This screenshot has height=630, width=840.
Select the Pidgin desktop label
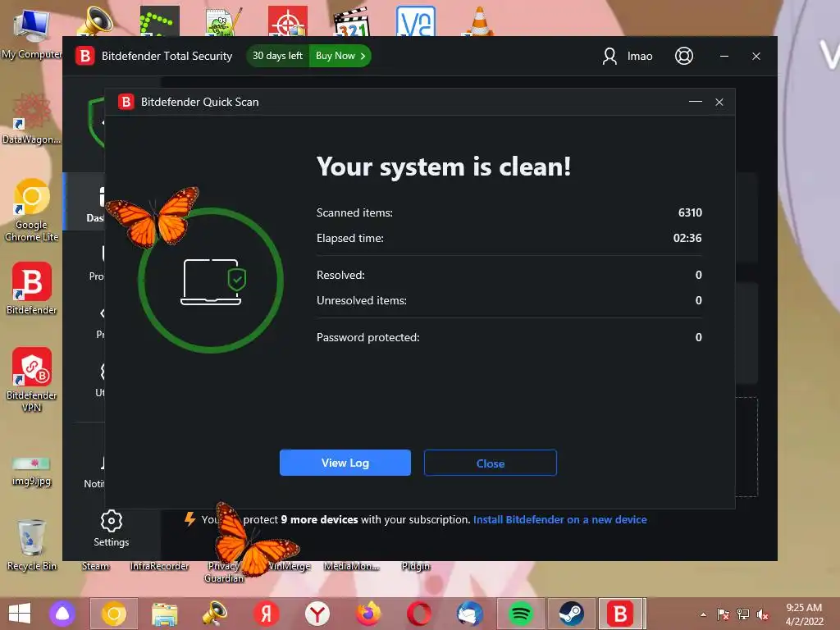[416, 566]
